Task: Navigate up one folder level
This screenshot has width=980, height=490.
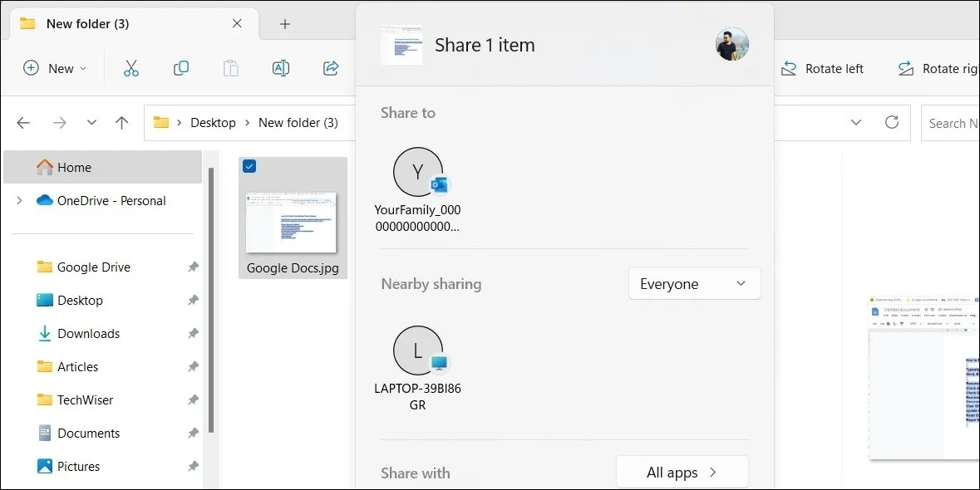Action: click(121, 122)
